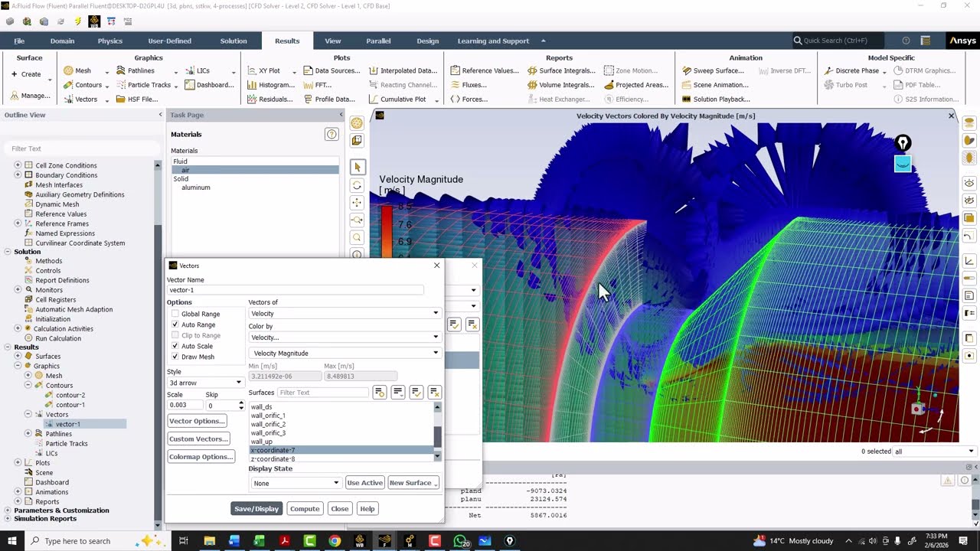Switch to the Solution ribbon tab
The image size is (980, 551).
click(x=234, y=41)
